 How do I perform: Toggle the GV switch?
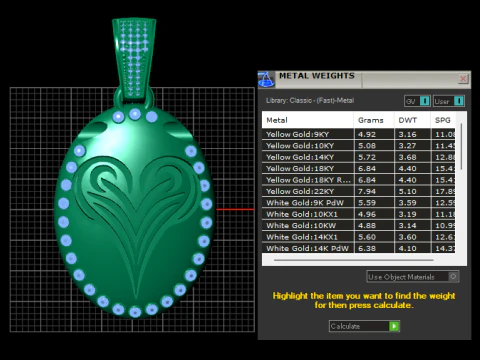(417, 101)
